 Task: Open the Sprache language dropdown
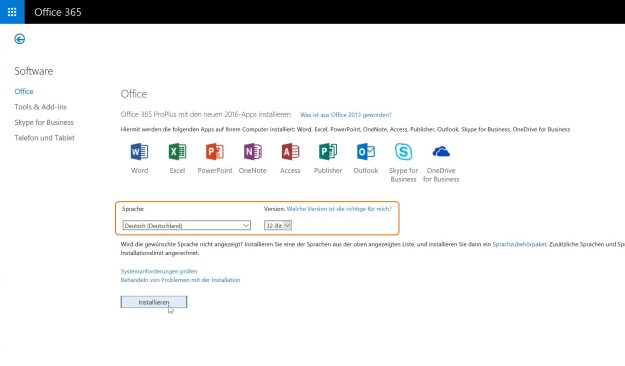click(187, 225)
